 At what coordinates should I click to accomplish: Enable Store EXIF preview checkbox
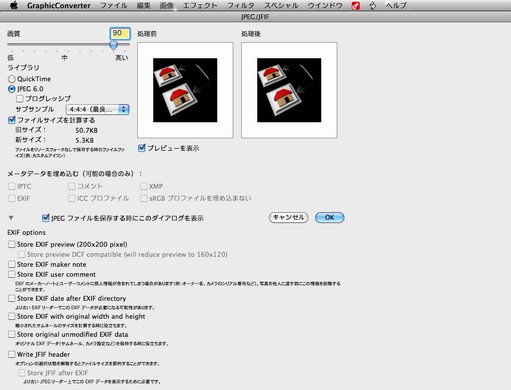[x=12, y=244]
